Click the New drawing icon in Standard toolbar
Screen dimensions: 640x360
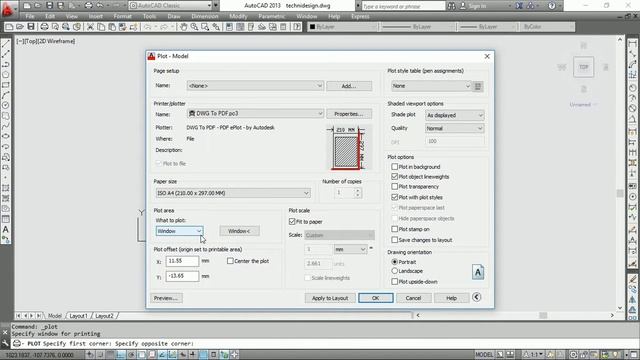tap(9, 27)
